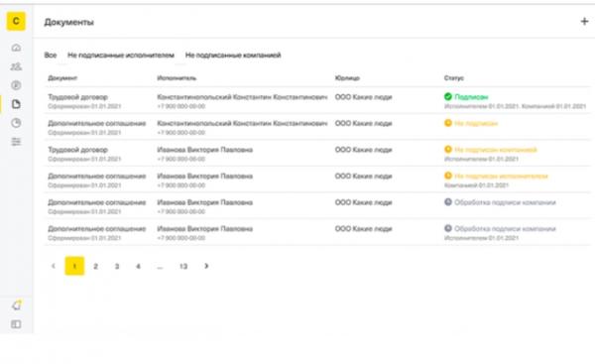Open the reports pie chart icon

(x=16, y=123)
